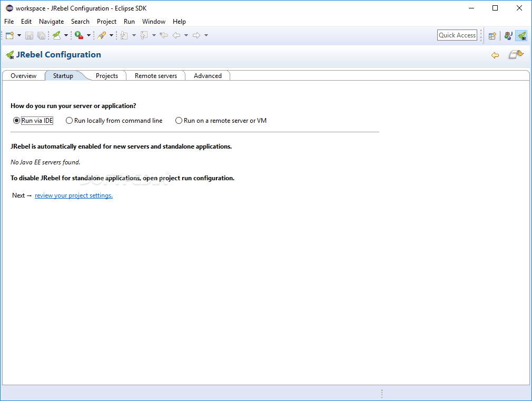Open the Search flashlight dropdown arrow
Screen dimensions: 532x401
point(111,35)
